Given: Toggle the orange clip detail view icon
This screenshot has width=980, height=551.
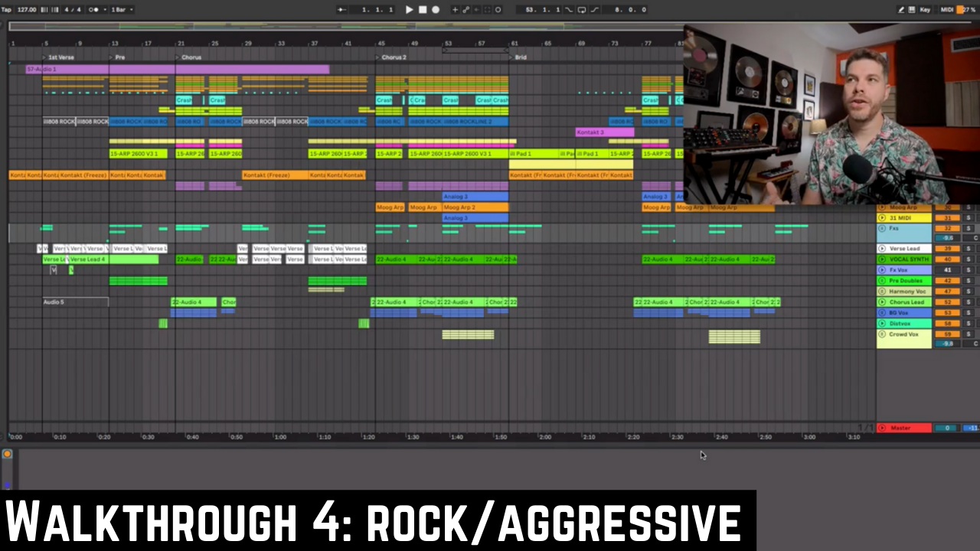Looking at the screenshot, I should tap(7, 455).
